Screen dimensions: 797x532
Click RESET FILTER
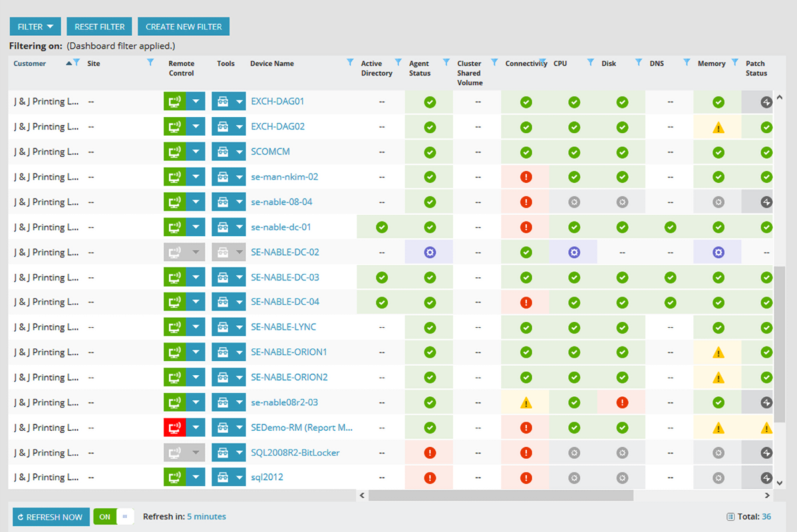tap(98, 26)
